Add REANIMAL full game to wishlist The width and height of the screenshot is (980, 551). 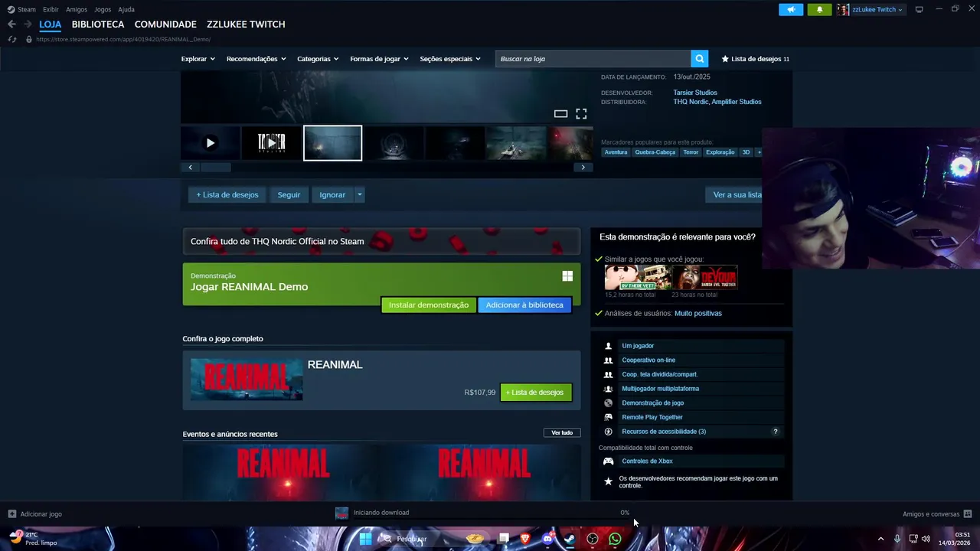tap(536, 393)
